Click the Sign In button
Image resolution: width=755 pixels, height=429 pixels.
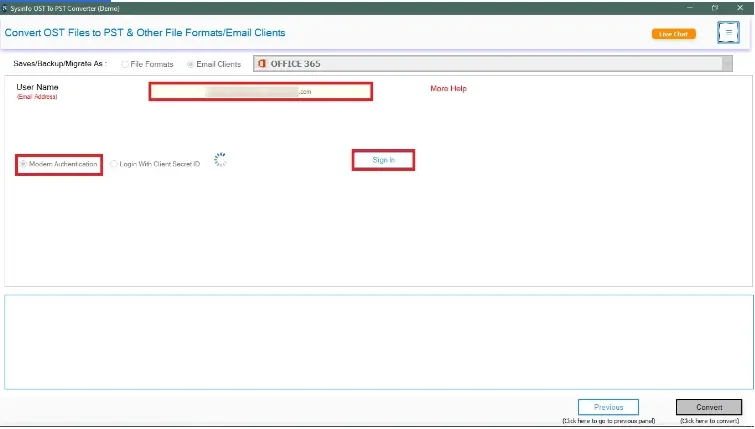click(383, 160)
